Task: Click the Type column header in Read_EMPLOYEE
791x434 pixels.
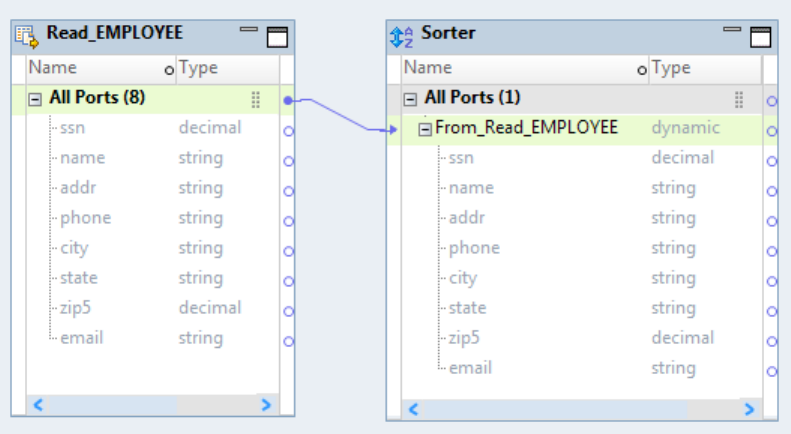Action: click(198, 68)
